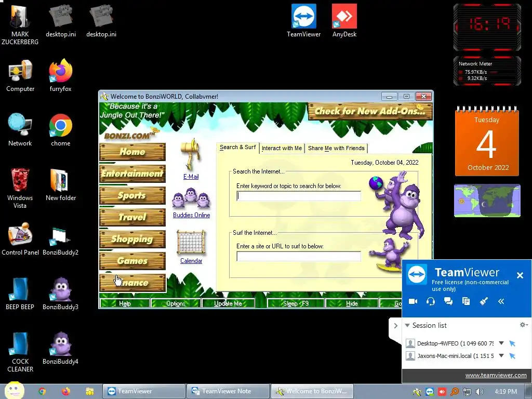Switch to the Search & Surf tab
Screen dimensions: 532x399
point(237,148)
